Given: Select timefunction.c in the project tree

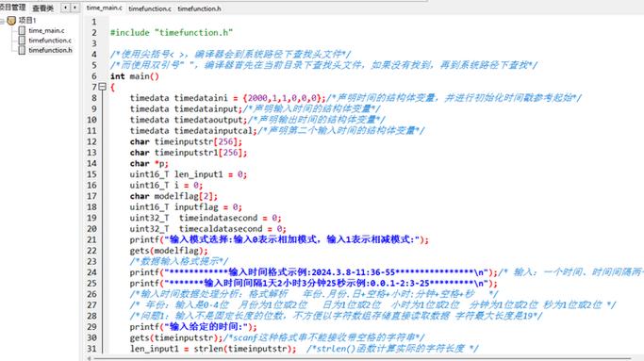Looking at the screenshot, I should (x=50, y=41).
